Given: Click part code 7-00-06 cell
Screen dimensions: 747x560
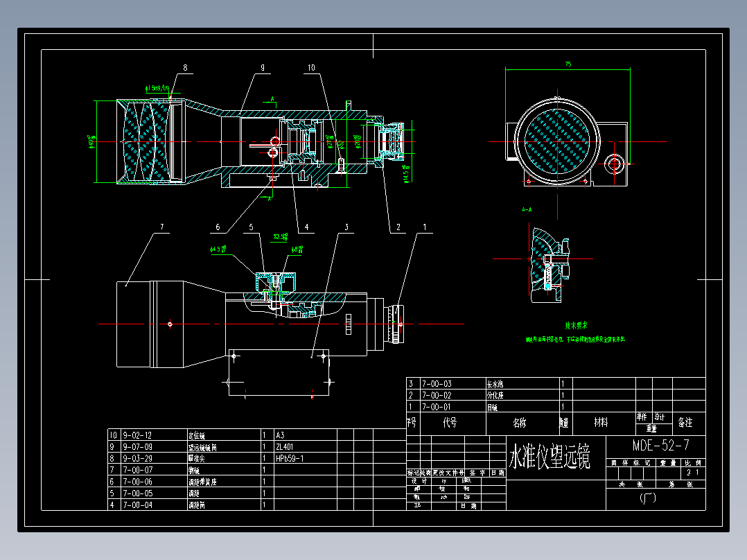Looking at the screenshot, I should click(x=137, y=482).
